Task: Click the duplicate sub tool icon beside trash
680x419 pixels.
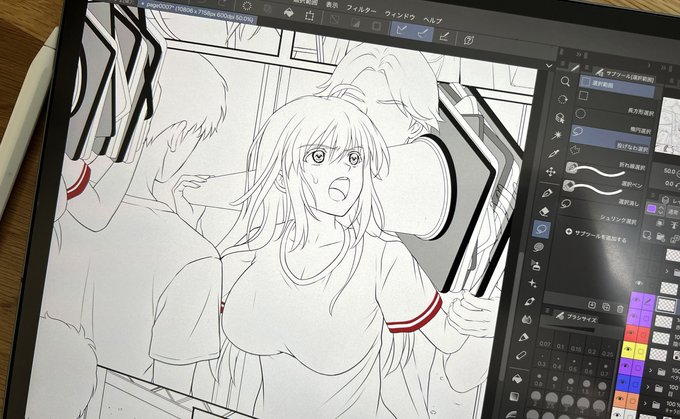Action: tap(606, 307)
